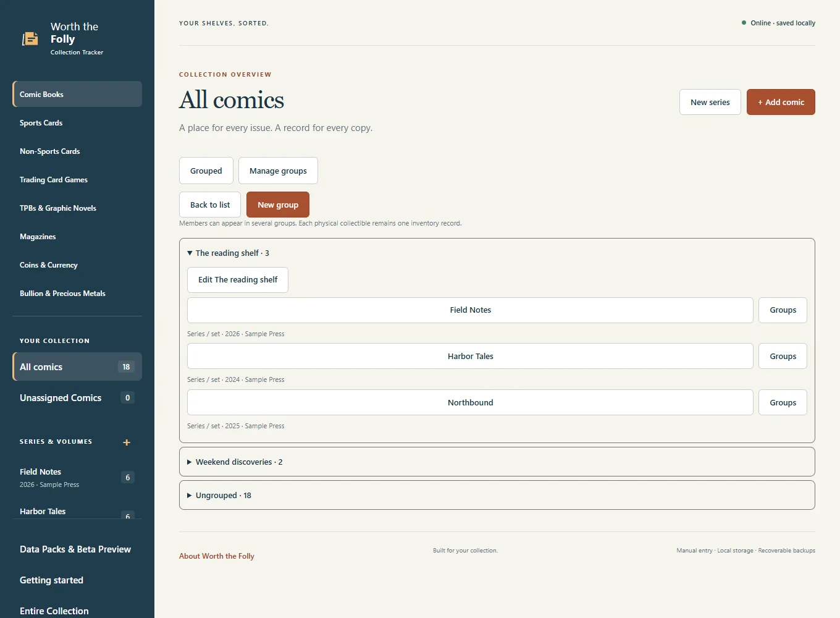The width and height of the screenshot is (840, 618).
Task: Select Bullion & Precious Metals
Action: pos(77,293)
